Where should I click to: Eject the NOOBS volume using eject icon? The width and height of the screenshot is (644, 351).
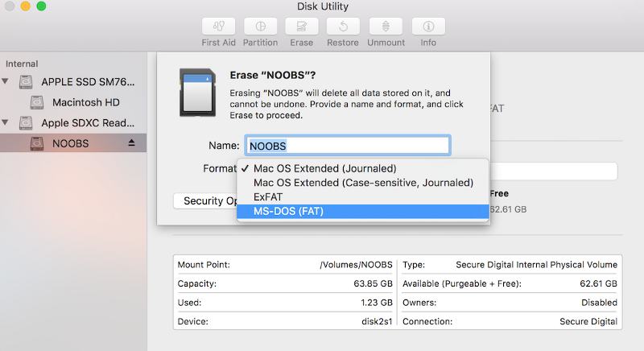[131, 142]
